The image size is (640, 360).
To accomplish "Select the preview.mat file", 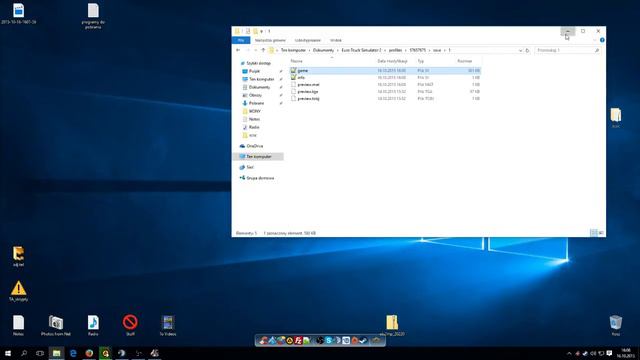I will 385,84.
